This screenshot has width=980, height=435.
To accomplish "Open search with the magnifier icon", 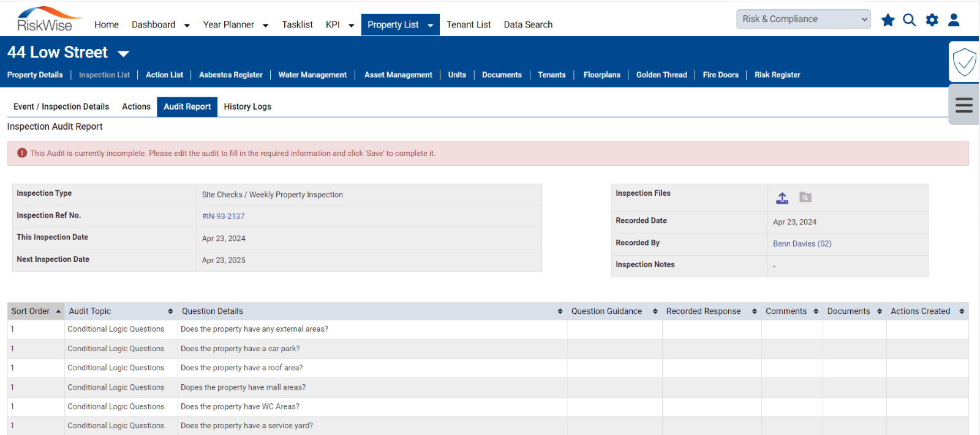I will point(910,20).
